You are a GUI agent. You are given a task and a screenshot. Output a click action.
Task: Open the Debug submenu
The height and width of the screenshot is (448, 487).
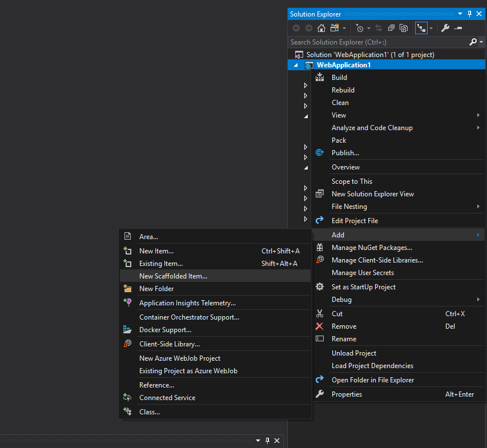[x=399, y=300]
